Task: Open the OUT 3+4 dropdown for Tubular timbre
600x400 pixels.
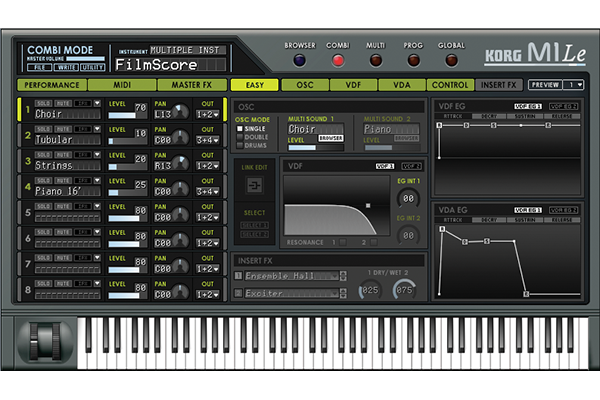Action: [x=208, y=140]
